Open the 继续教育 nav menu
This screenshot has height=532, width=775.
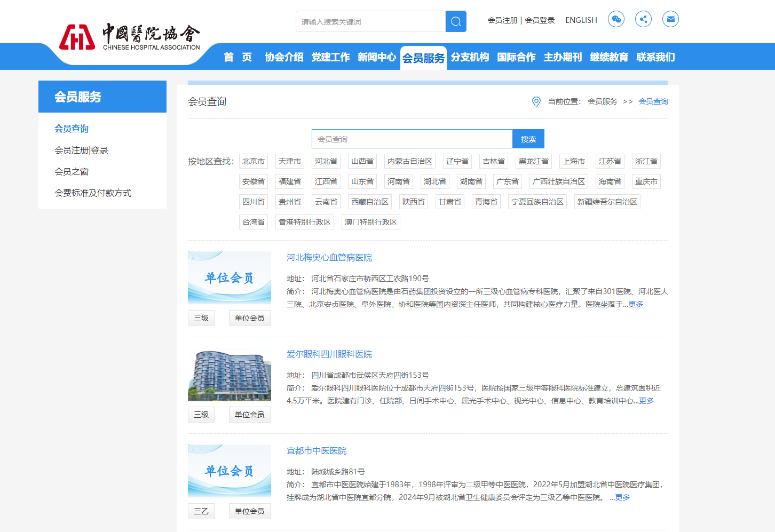[x=609, y=57]
